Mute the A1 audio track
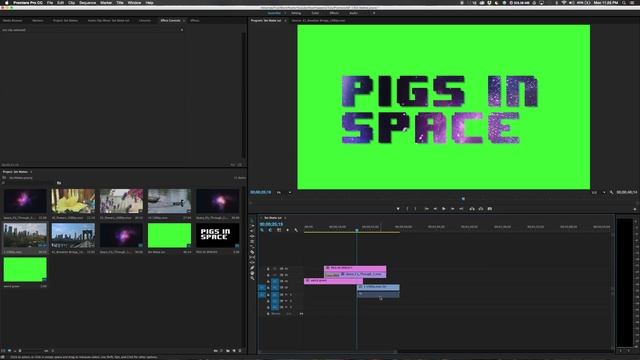The image size is (640, 360). [x=286, y=294]
